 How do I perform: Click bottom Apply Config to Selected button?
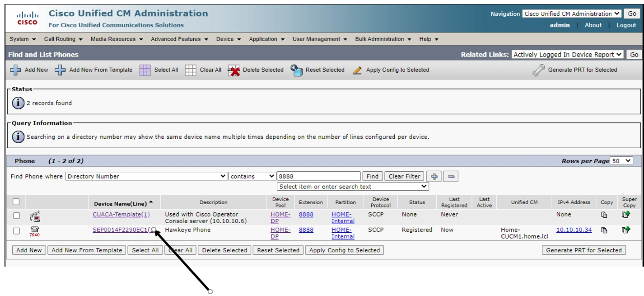345,250
